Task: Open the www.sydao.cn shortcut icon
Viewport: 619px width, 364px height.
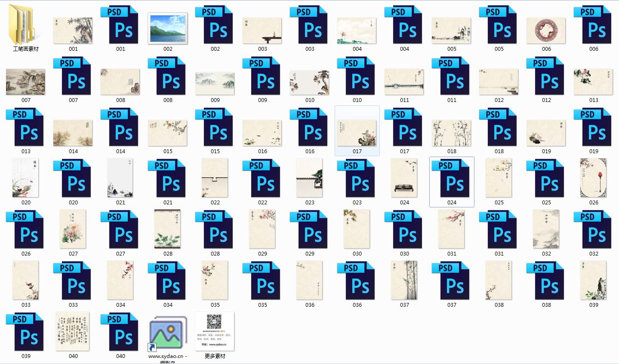Action: coord(168,334)
